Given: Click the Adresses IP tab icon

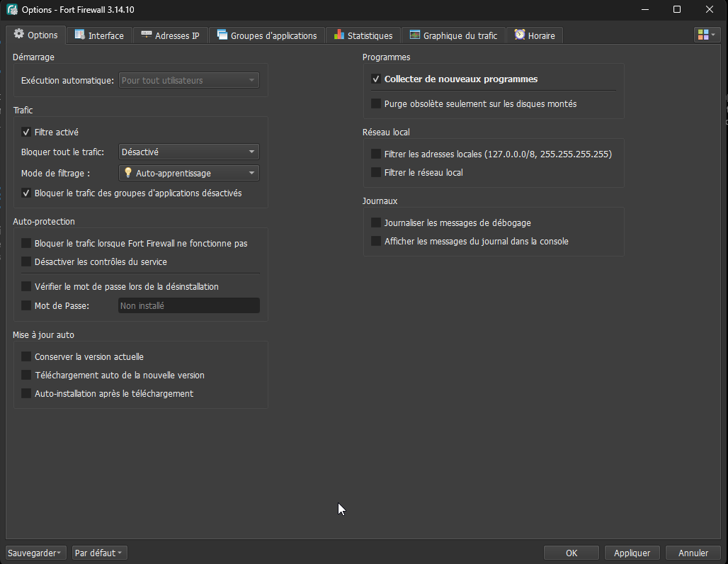Looking at the screenshot, I should 147,35.
